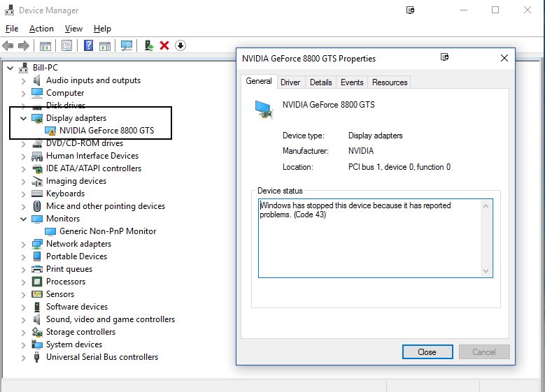Click the Human Interface Devices icon
The height and width of the screenshot is (392, 545).
37,157
